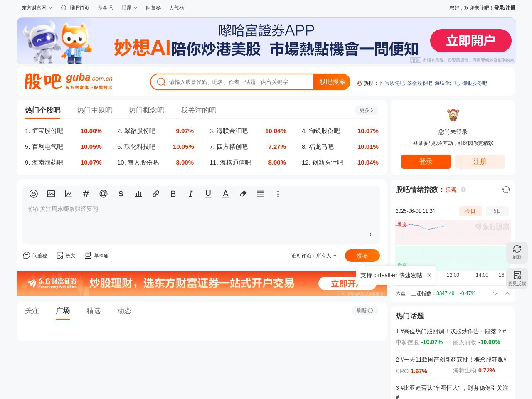Click the 立即開戶 banner button
Screen dimensions: 532x399
point(471,41)
